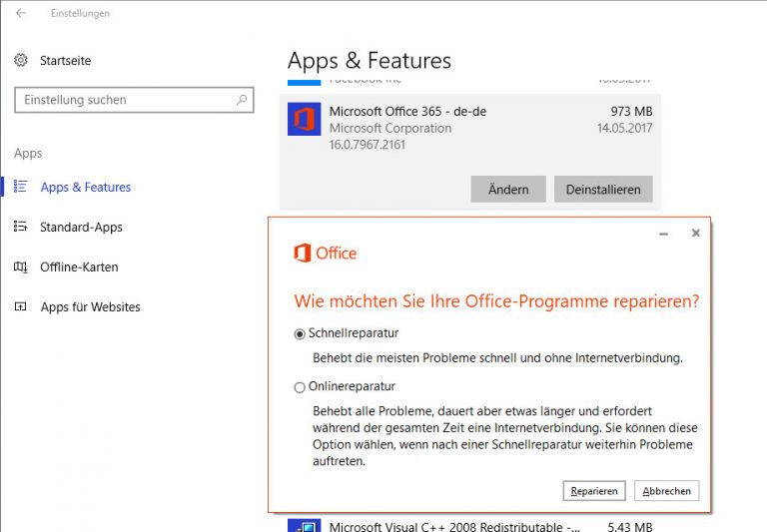The height and width of the screenshot is (532, 767).
Task: Click the Ändern button
Action: point(508,190)
